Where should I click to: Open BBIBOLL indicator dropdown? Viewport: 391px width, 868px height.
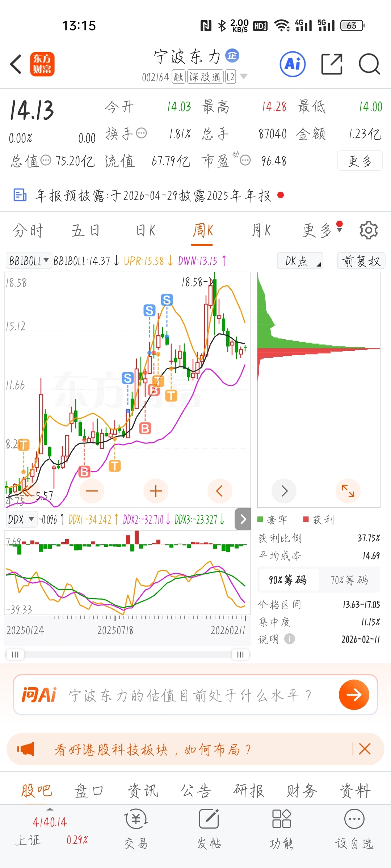[x=29, y=261]
